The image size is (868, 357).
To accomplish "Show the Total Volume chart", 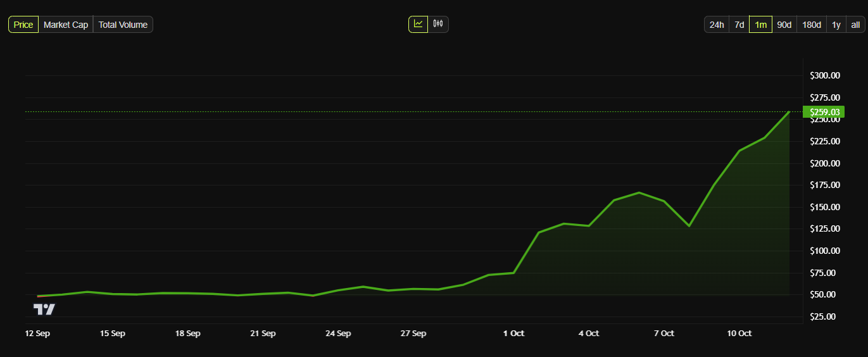I will pyautogui.click(x=123, y=25).
